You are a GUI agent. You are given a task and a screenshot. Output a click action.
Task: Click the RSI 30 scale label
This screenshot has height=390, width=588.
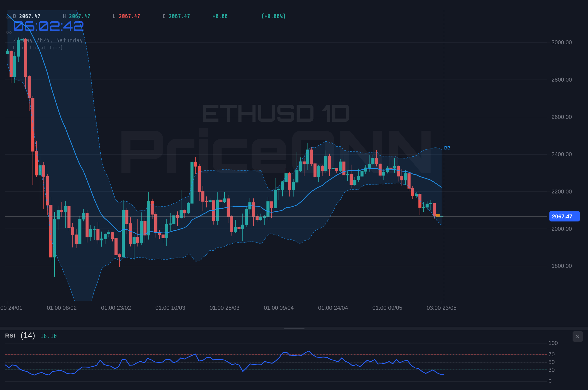coord(551,370)
